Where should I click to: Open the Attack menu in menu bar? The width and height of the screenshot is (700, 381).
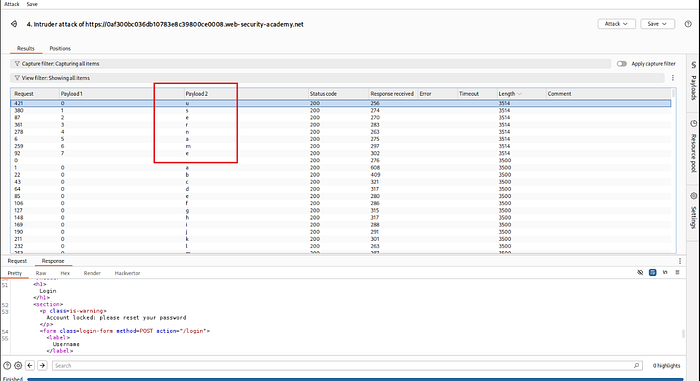pos(12,4)
